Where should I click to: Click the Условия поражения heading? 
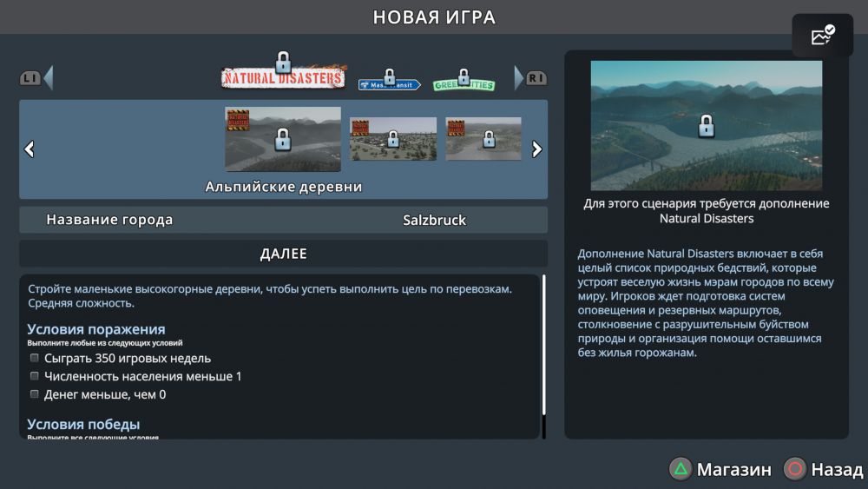(96, 329)
